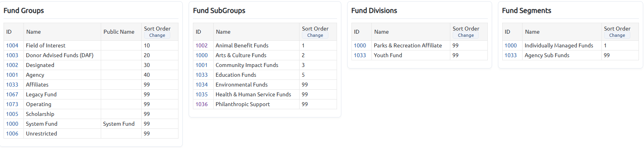
Task: Open Segment ID 1033 Agency Sub Funds link
Action: 510,55
